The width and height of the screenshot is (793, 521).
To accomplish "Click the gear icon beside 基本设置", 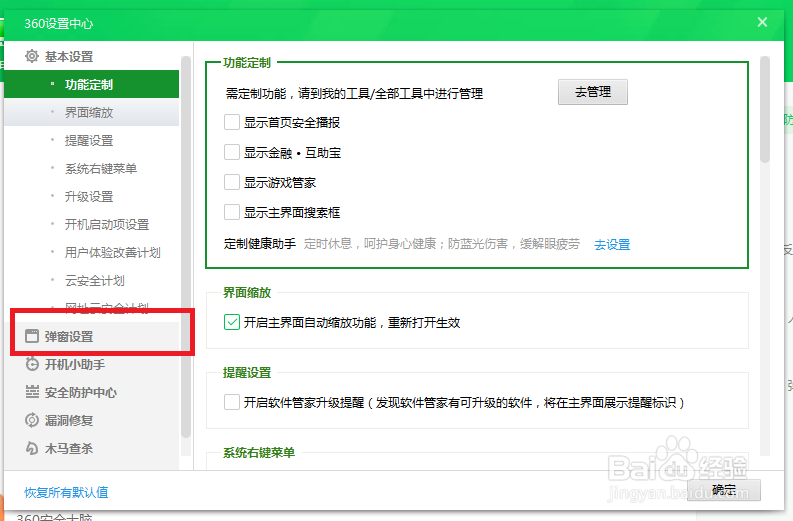I will point(32,56).
